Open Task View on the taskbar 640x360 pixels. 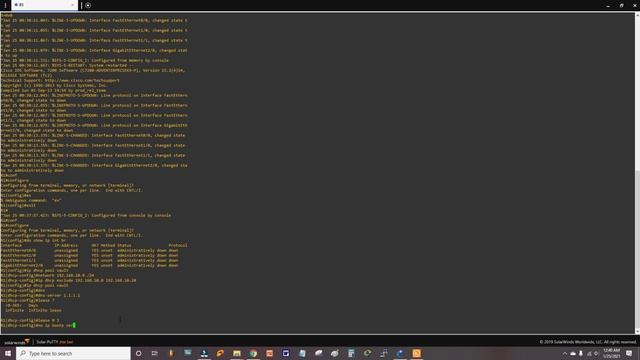pyautogui.click(x=155, y=353)
